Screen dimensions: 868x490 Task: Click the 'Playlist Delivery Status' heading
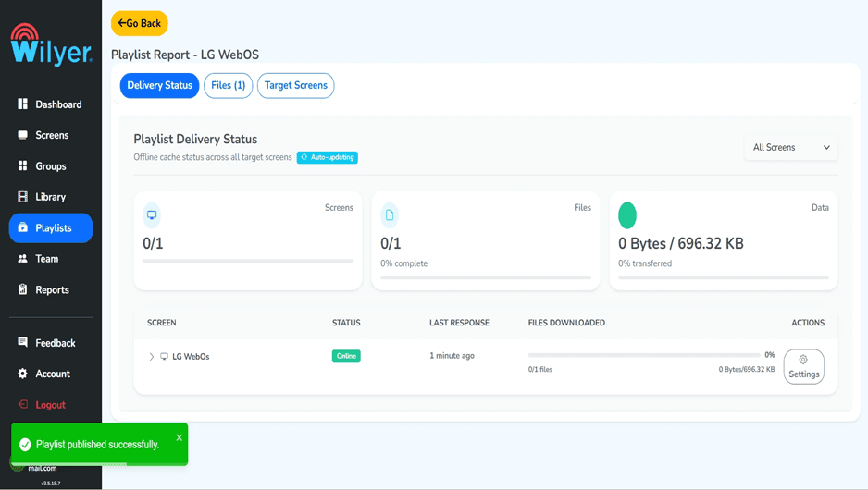[x=195, y=140]
